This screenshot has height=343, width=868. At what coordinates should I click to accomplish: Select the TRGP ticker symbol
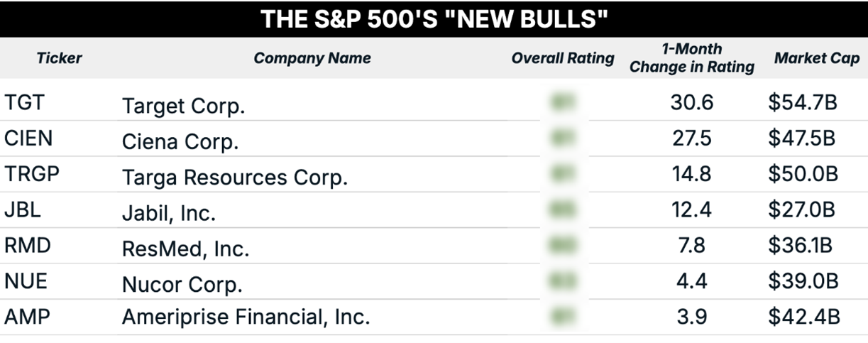[31, 174]
